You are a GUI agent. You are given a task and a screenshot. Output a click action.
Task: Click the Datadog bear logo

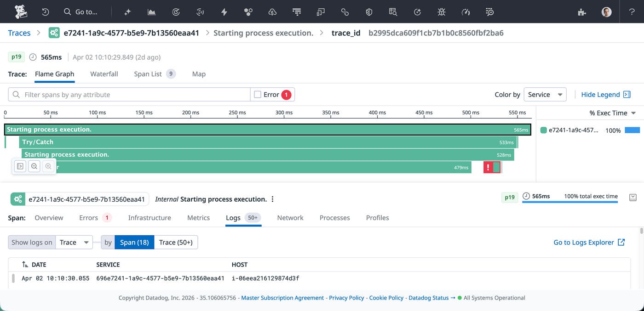pyautogui.click(x=21, y=11)
